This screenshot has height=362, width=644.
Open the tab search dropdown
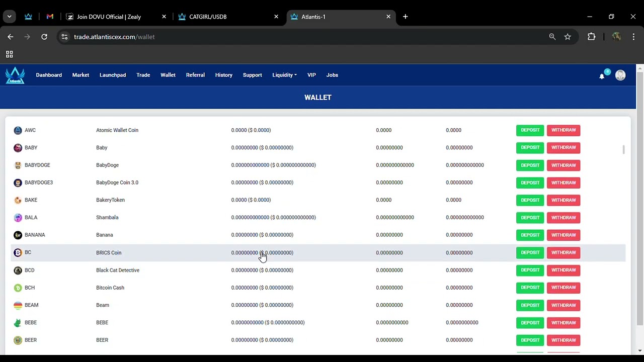pos(9,17)
